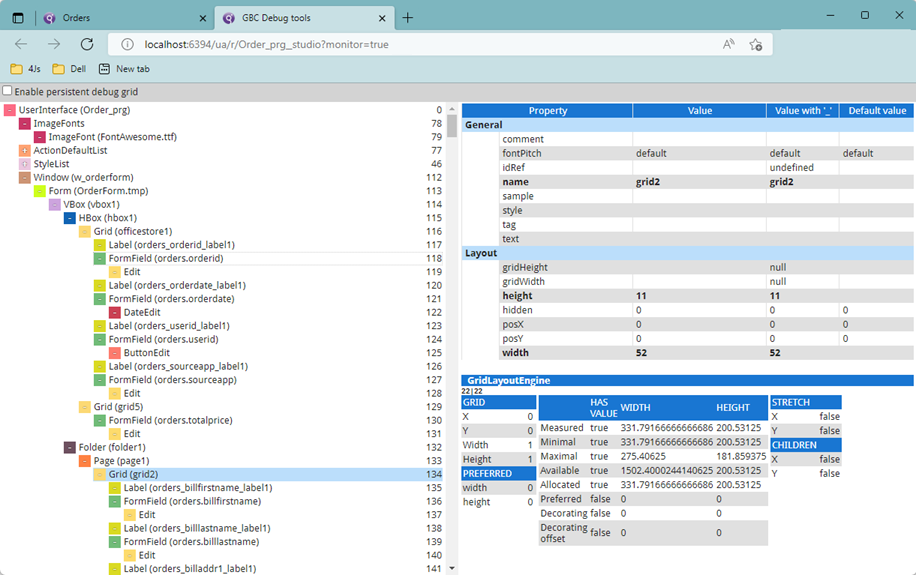Open the Dell bookmark folder
916x575 pixels.
69,69
